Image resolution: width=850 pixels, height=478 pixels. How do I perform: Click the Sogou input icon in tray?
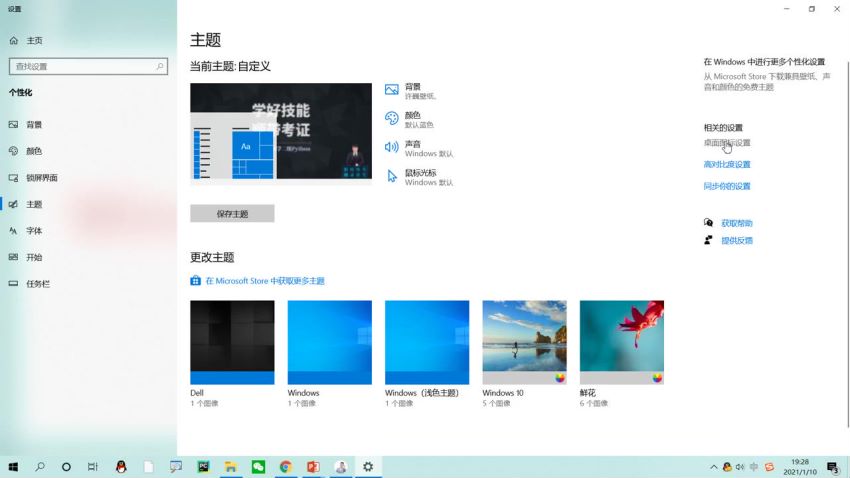click(769, 467)
